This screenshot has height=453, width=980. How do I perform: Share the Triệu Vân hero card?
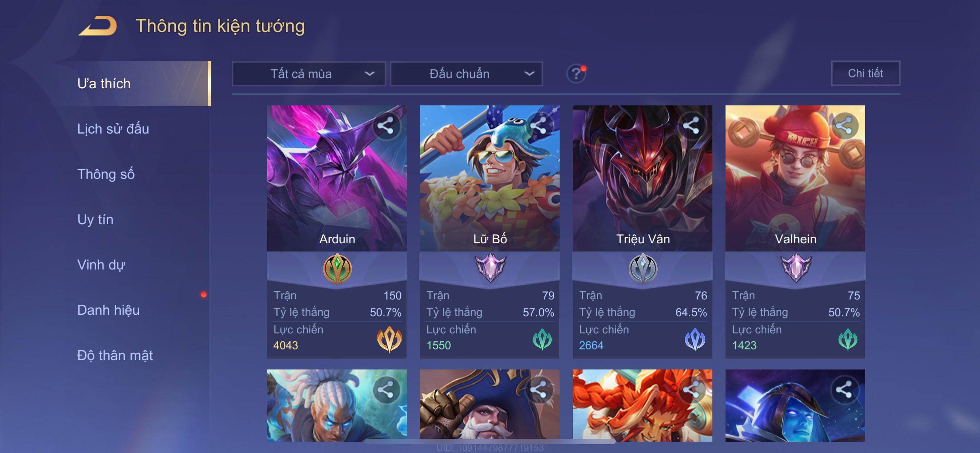click(691, 125)
